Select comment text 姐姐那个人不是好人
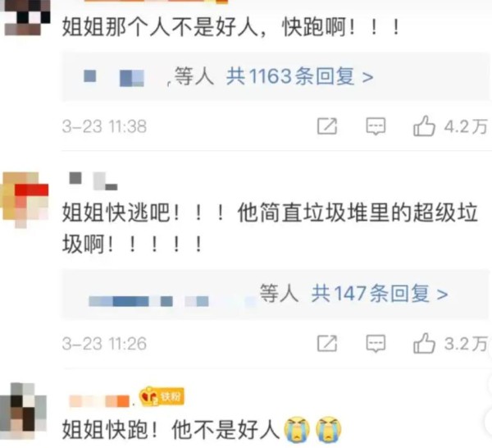Image resolution: width=492 pixels, height=448 pixels. (x=161, y=27)
